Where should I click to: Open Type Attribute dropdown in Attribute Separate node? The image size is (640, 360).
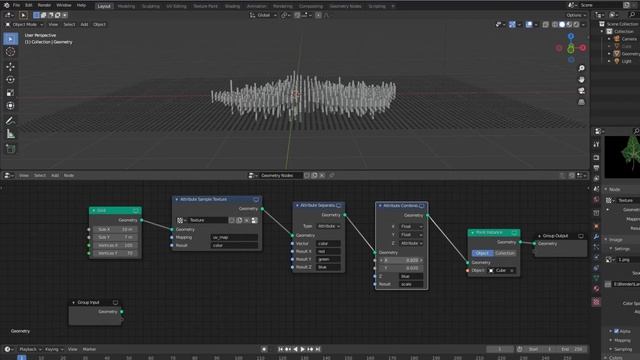pos(329,226)
